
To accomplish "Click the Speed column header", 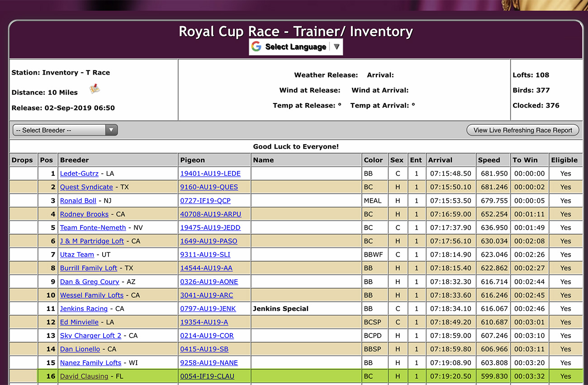I will click(489, 160).
